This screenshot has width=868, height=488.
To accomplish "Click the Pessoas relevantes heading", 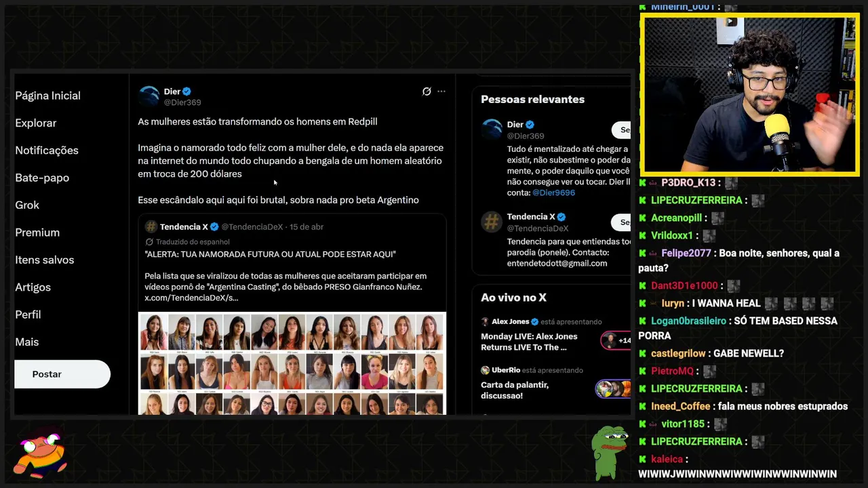I will (x=532, y=99).
